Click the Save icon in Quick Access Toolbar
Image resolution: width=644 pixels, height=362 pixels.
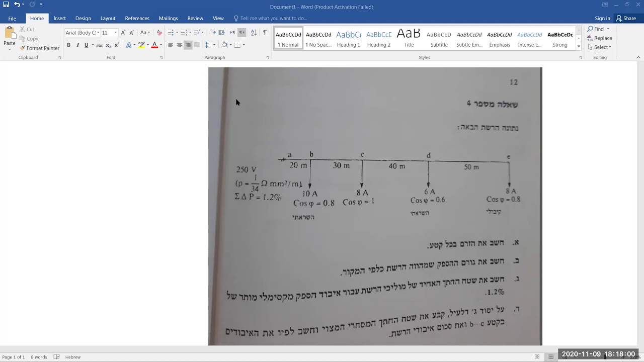(x=6, y=5)
